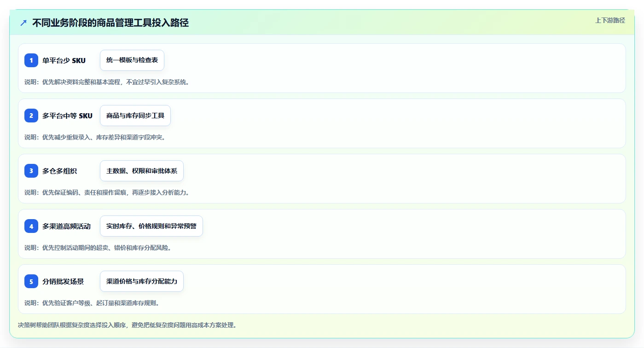Click the 上下游路径 label in the header
644x348 pixels.
click(610, 20)
